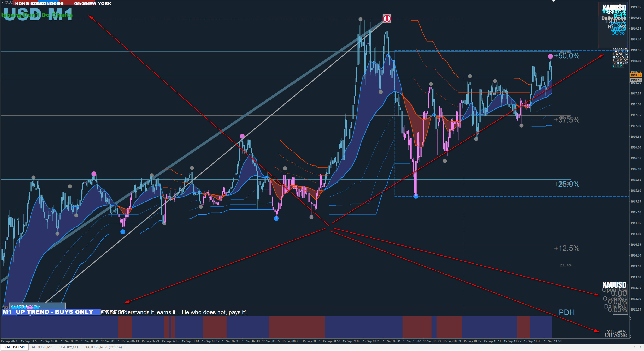Select the XAUUSD,M1 chart tab
This screenshot has width=644, height=351.
point(14,347)
